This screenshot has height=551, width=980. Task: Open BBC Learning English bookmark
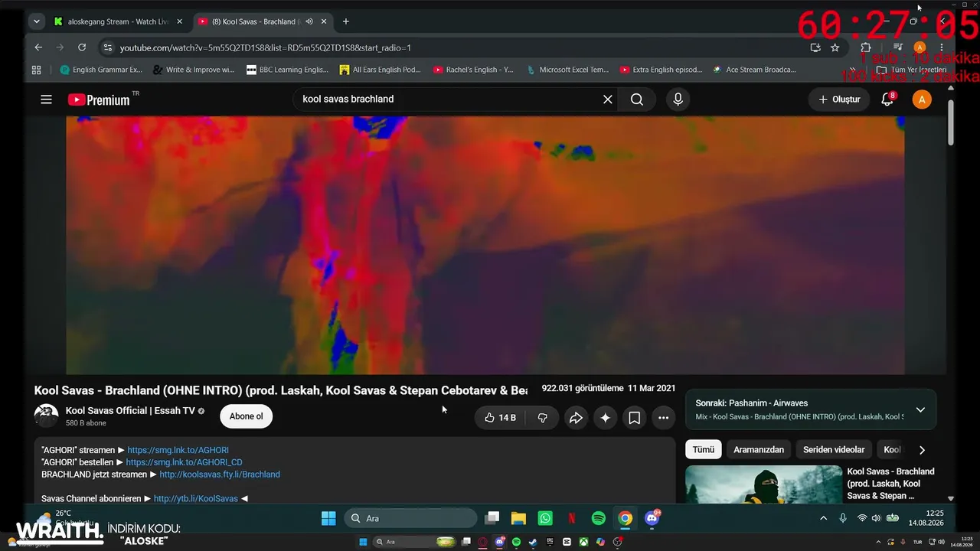287,70
